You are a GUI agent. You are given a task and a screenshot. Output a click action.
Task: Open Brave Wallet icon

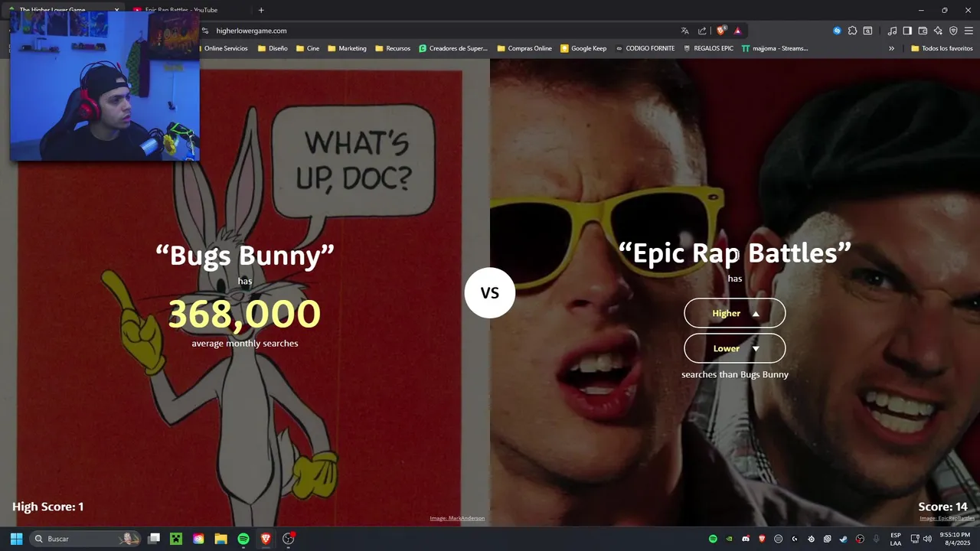tap(923, 31)
